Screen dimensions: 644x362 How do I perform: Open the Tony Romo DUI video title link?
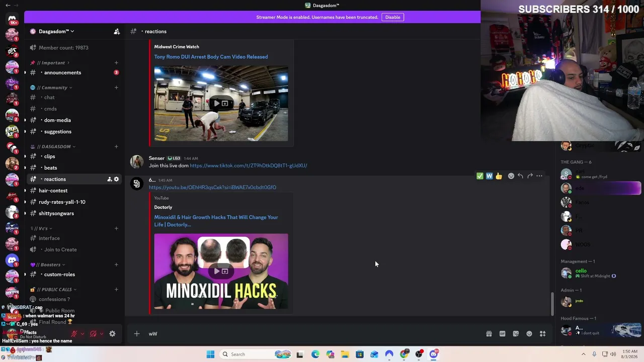pyautogui.click(x=211, y=57)
